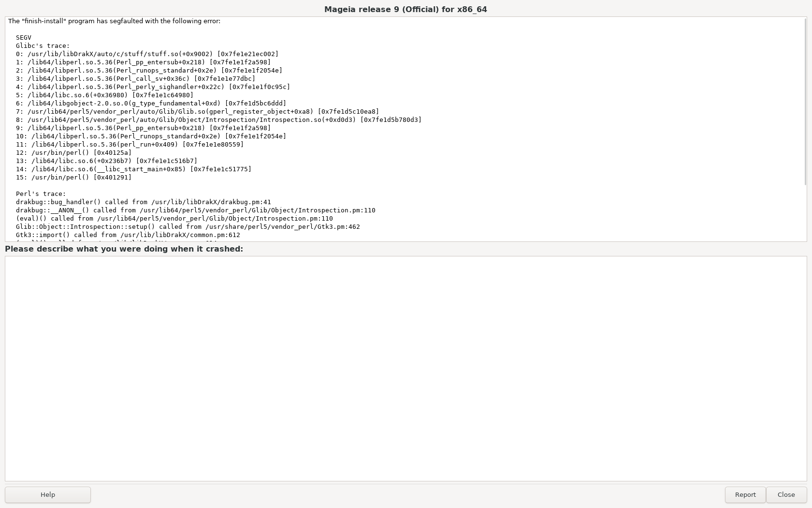Click the drakbug::__ANON__() trace line
The image size is (812, 508).
click(195, 210)
